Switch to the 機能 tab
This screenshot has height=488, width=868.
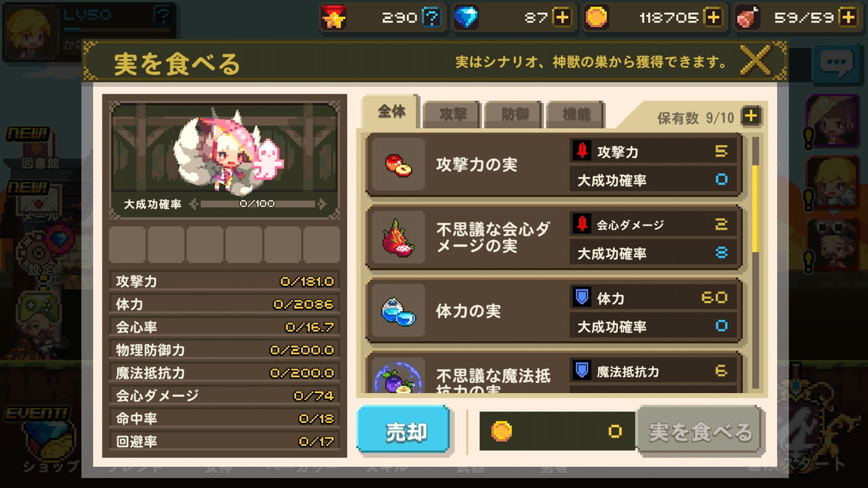576,115
